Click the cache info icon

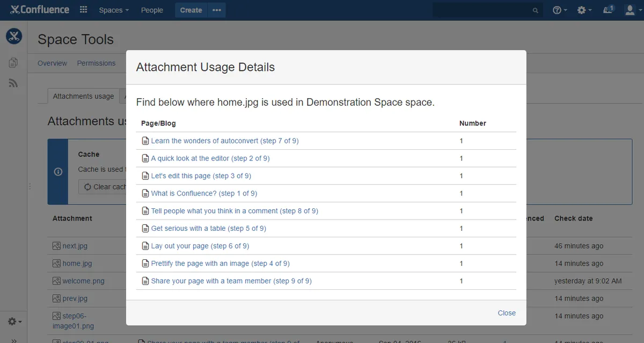[x=58, y=172]
